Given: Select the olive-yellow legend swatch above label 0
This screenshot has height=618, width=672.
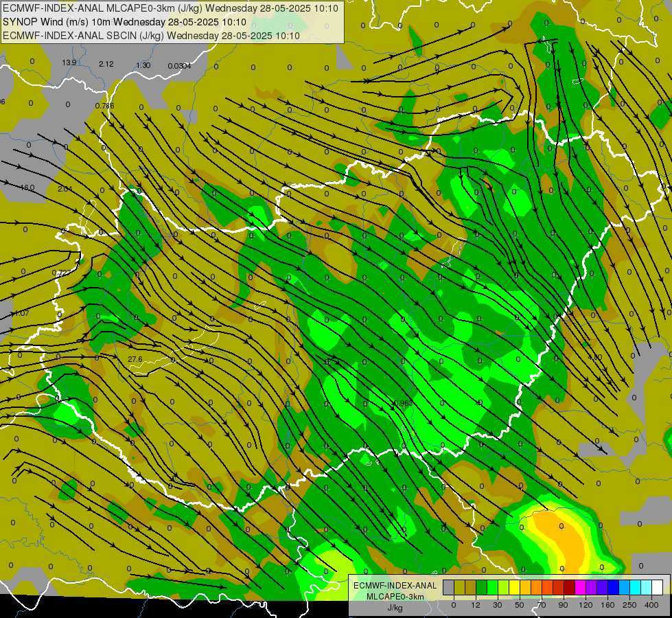Looking at the screenshot, I should (460, 587).
